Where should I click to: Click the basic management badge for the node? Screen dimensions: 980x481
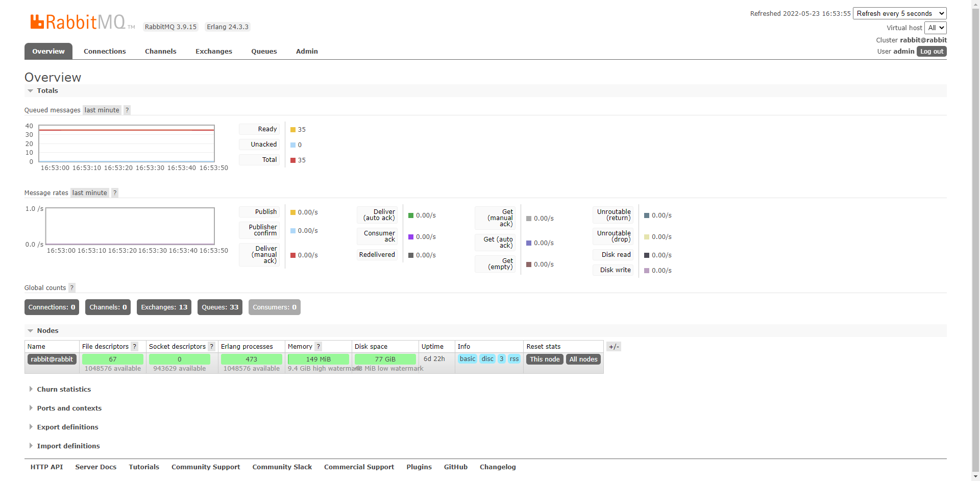[467, 359]
